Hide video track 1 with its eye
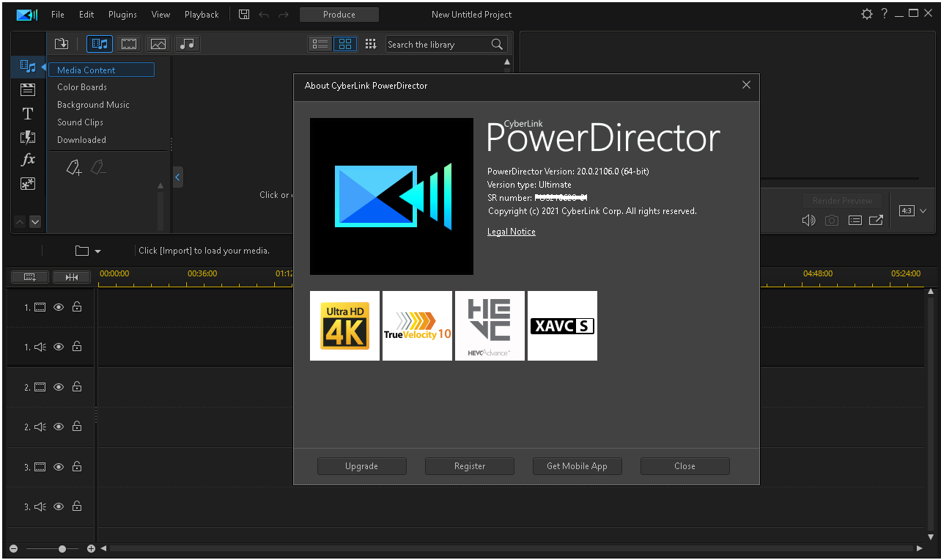The height and width of the screenshot is (560, 941). pyautogui.click(x=59, y=308)
